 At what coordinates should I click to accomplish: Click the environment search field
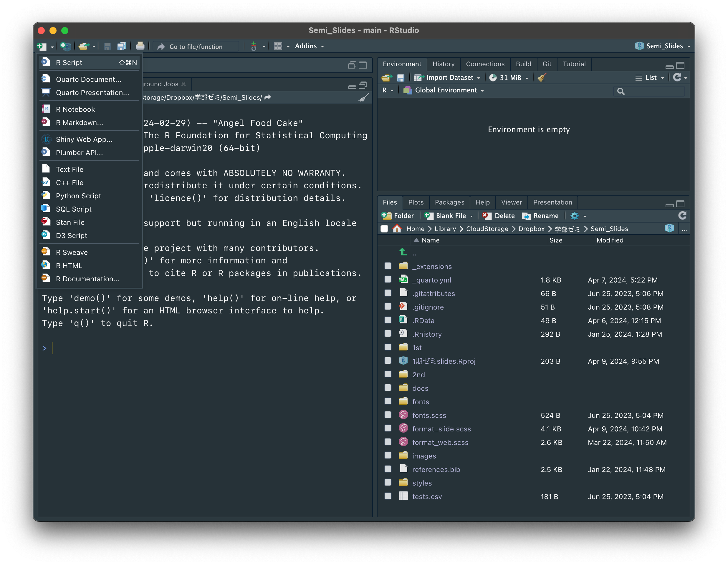click(653, 91)
